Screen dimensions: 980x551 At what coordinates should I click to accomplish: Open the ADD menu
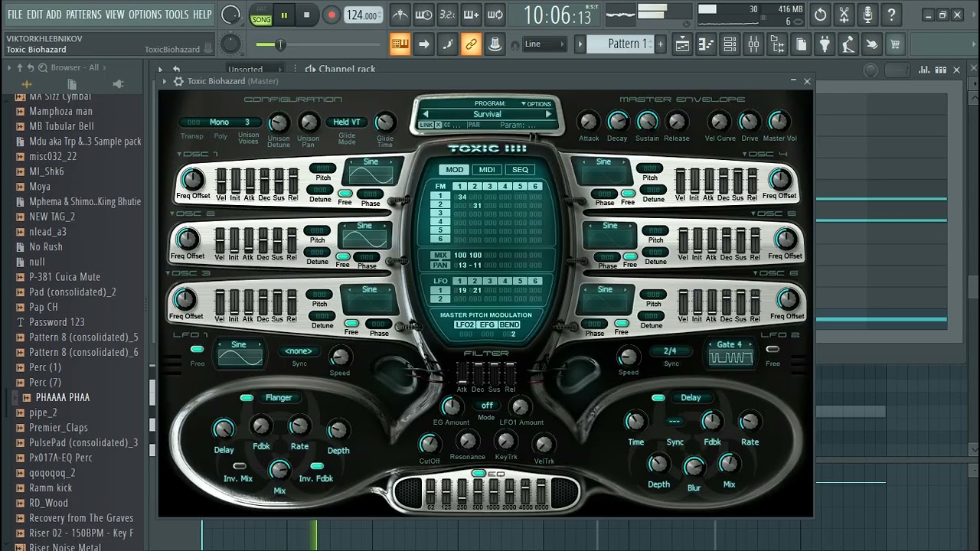(54, 15)
